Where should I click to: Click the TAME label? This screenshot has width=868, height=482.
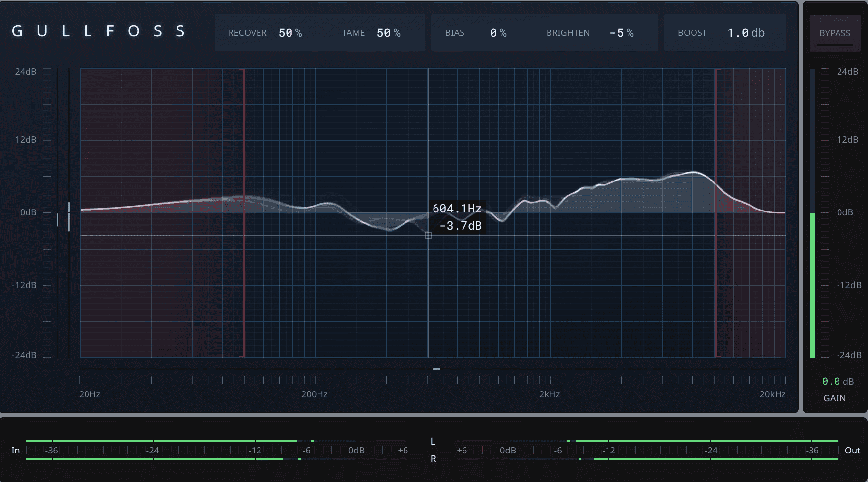click(x=353, y=33)
